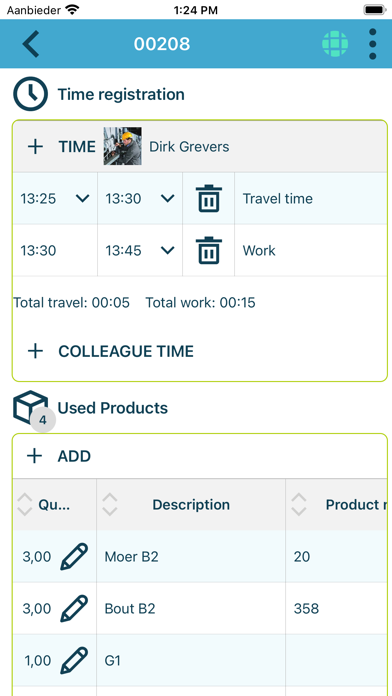Add COLLEAGUE TIME entry
392x696 pixels.
tap(111, 351)
